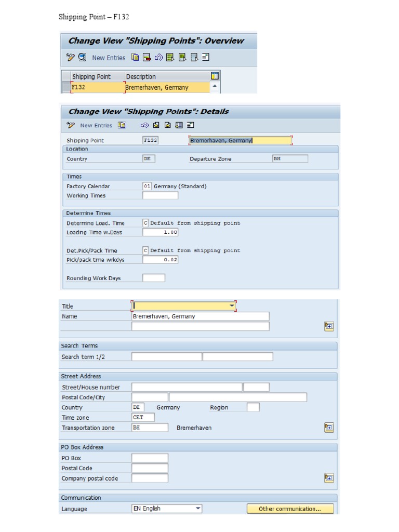Screen dimensions: 399x532
Task: Click the Company postal code field
Action: 150,478
